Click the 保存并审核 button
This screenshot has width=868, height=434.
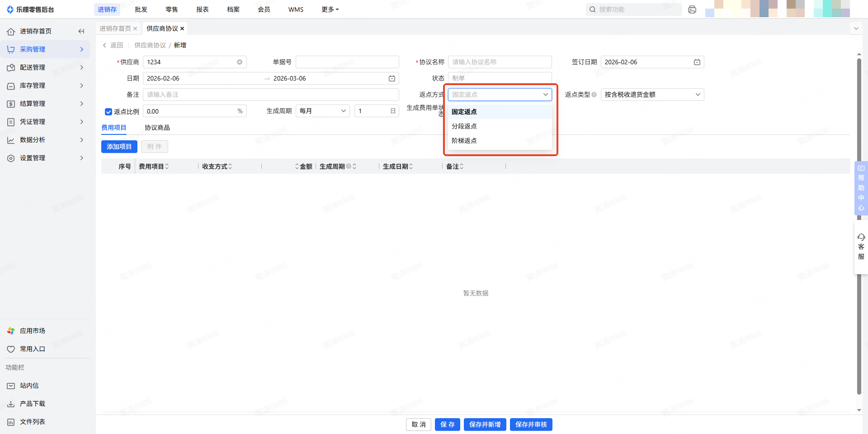point(531,424)
